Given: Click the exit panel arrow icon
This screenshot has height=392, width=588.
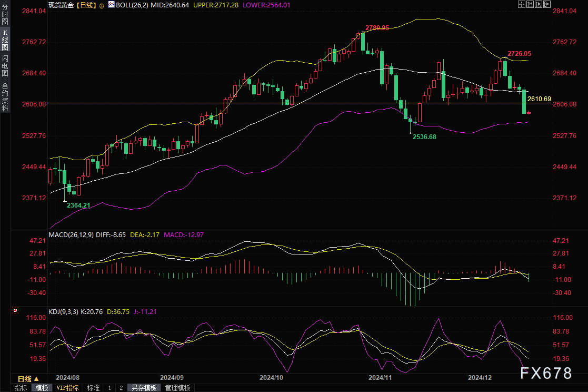Looking at the screenshot, I should coord(547,4).
